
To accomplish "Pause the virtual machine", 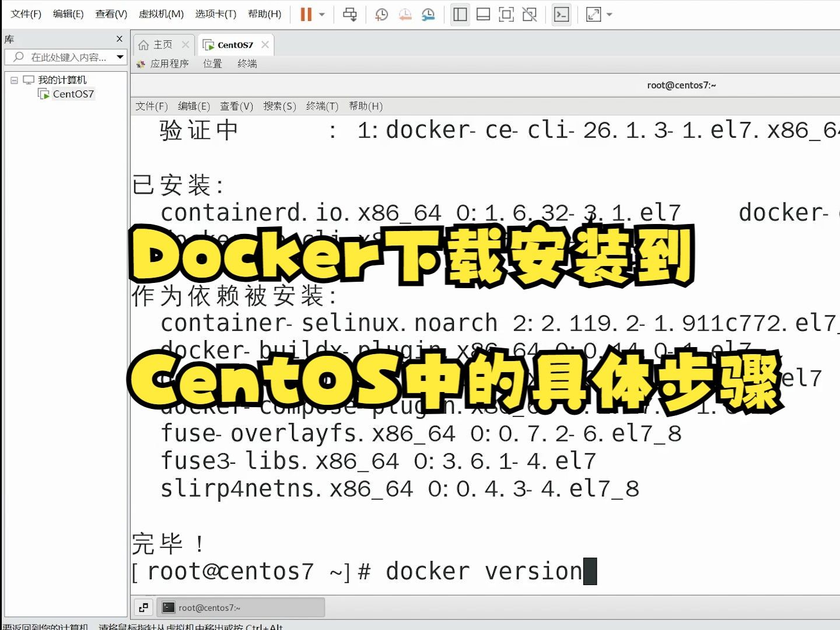I will [x=306, y=15].
